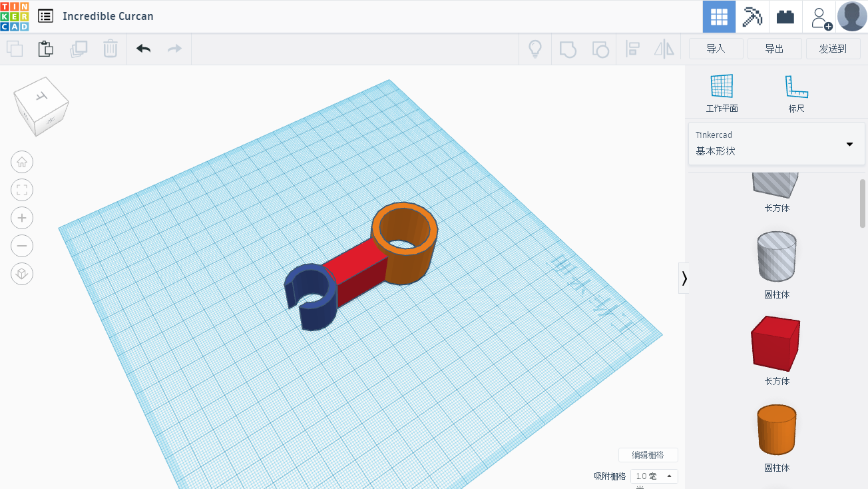Click the home view icon
The height and width of the screenshot is (489, 868).
pos(22,162)
